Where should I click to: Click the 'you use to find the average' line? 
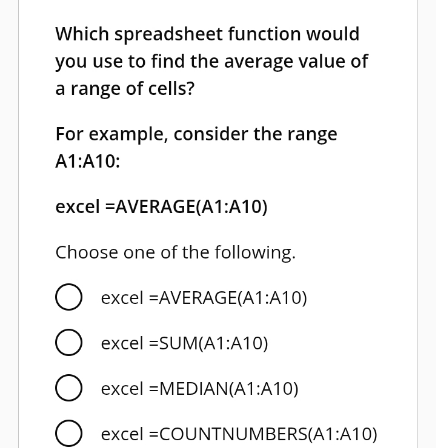(x=212, y=62)
